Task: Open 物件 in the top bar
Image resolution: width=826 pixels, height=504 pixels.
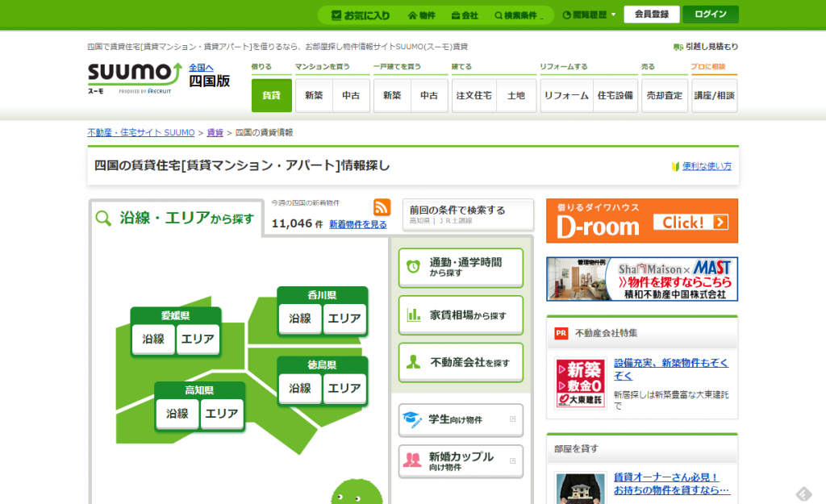Action: (421, 15)
